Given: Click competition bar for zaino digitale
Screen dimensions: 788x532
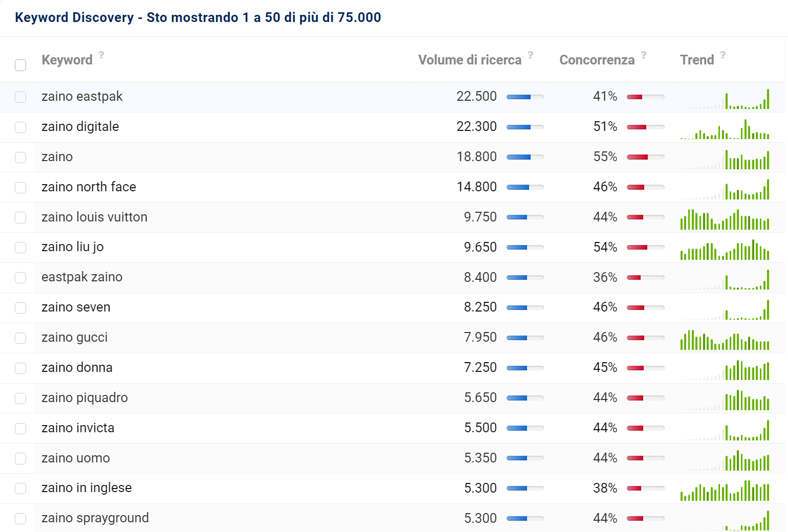Looking at the screenshot, I should click(x=646, y=127).
